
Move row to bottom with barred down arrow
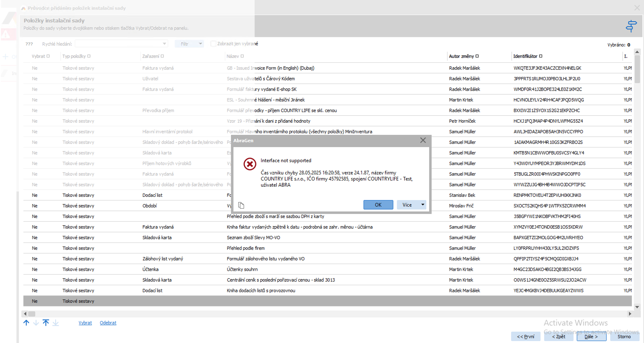click(x=56, y=323)
